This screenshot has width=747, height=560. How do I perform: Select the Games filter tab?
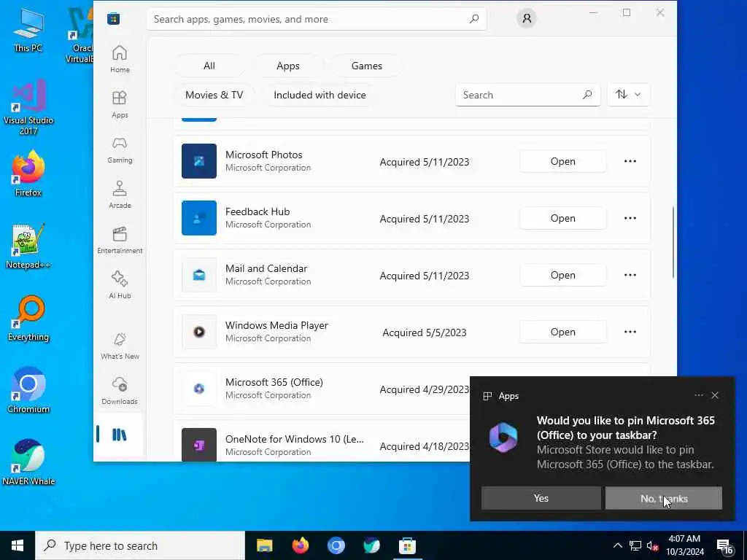pyautogui.click(x=366, y=66)
